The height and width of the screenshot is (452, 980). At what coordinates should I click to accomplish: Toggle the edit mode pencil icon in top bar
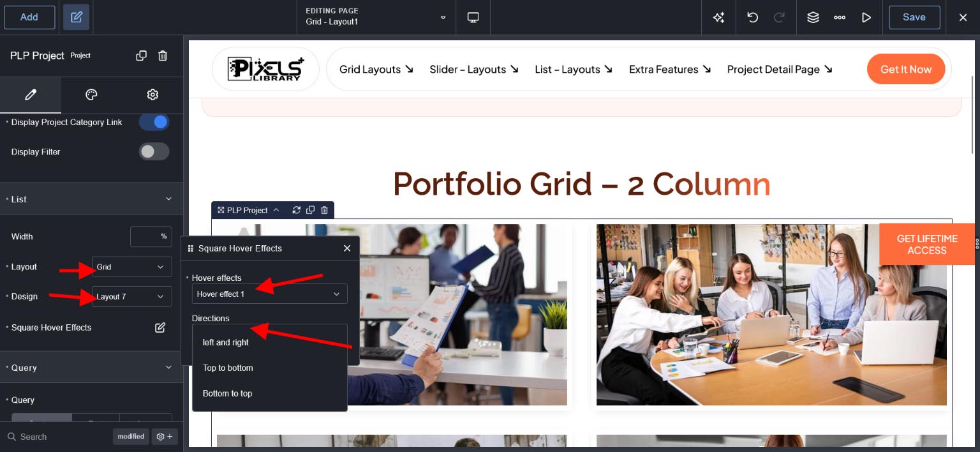[x=76, y=17]
